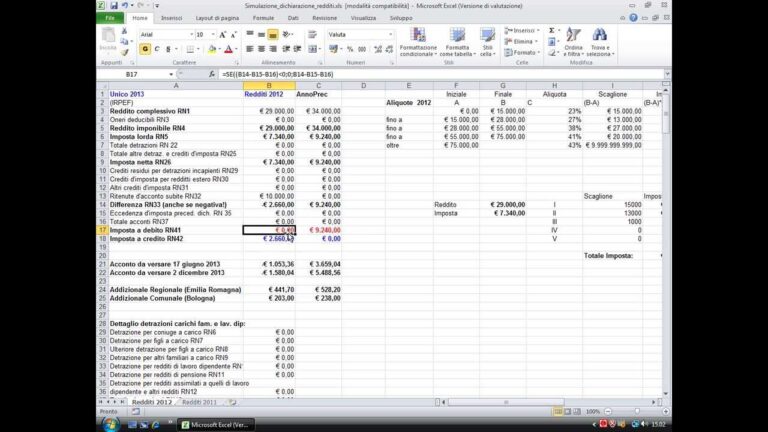
Task: Switch to the Inserisci ribbon tab
Action: [x=171, y=18]
